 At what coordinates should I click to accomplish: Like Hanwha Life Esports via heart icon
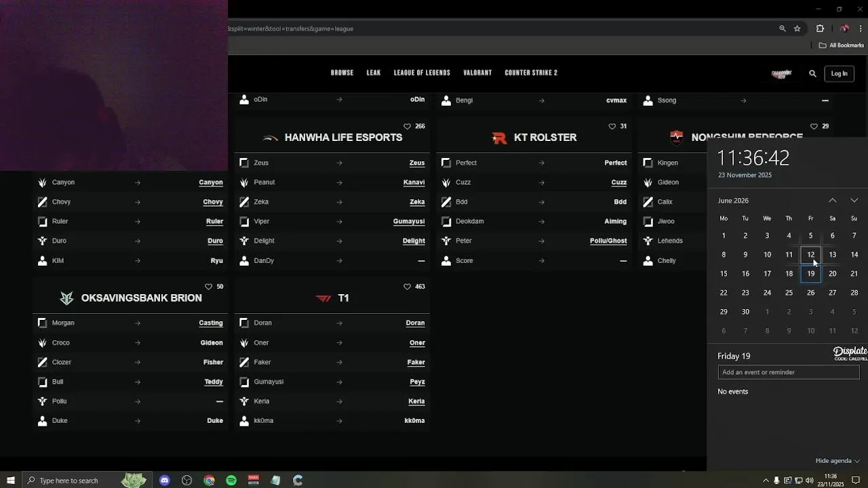tap(407, 126)
